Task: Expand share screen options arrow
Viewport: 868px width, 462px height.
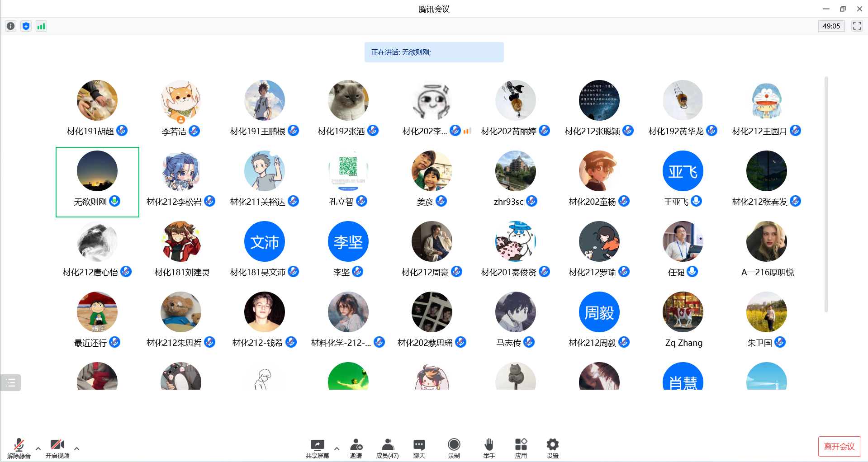Action: tap(337, 448)
